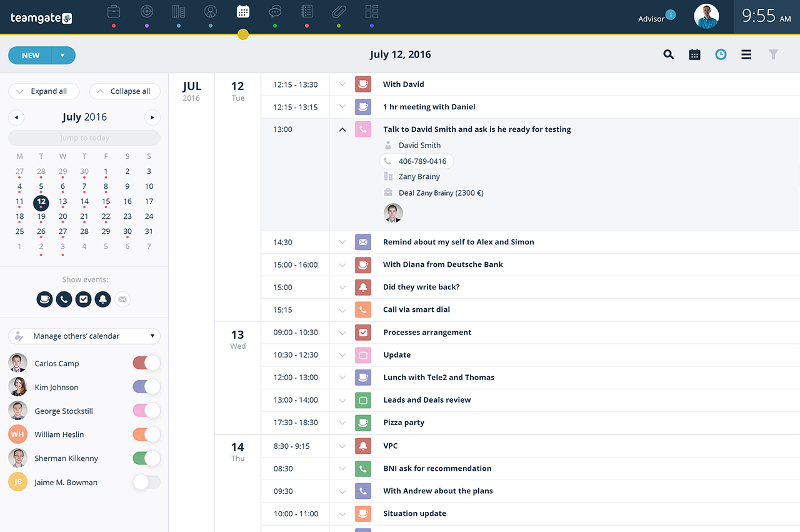Expand the Pizza party event

click(342, 423)
